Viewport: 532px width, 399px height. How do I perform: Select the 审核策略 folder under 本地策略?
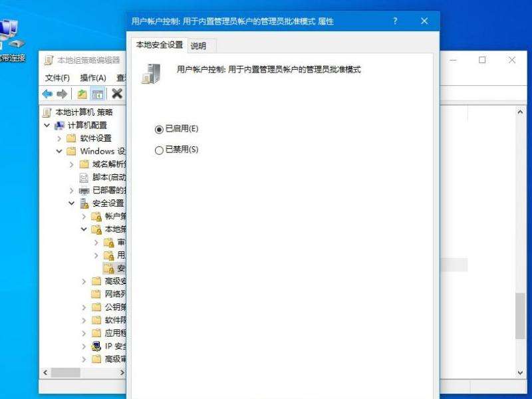coord(115,242)
